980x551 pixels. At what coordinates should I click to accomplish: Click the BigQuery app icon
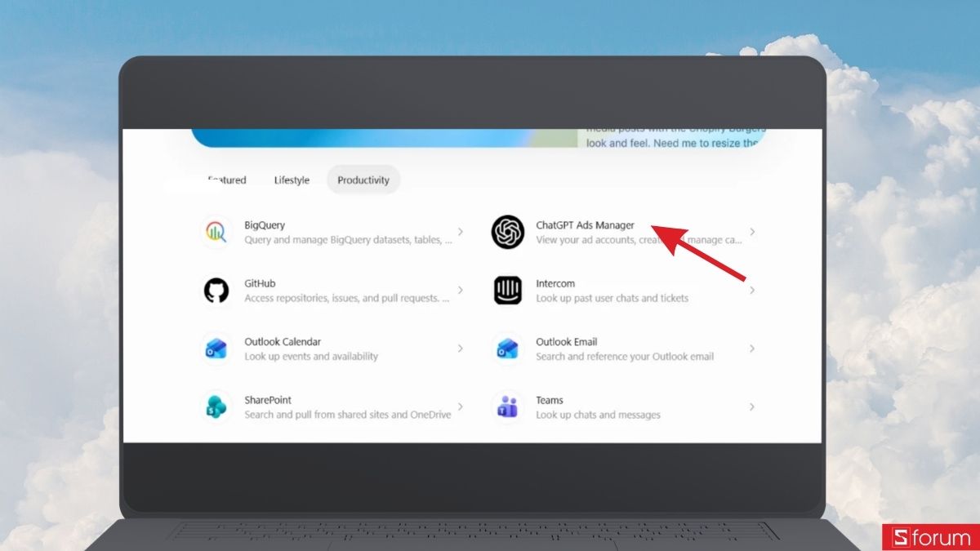216,232
